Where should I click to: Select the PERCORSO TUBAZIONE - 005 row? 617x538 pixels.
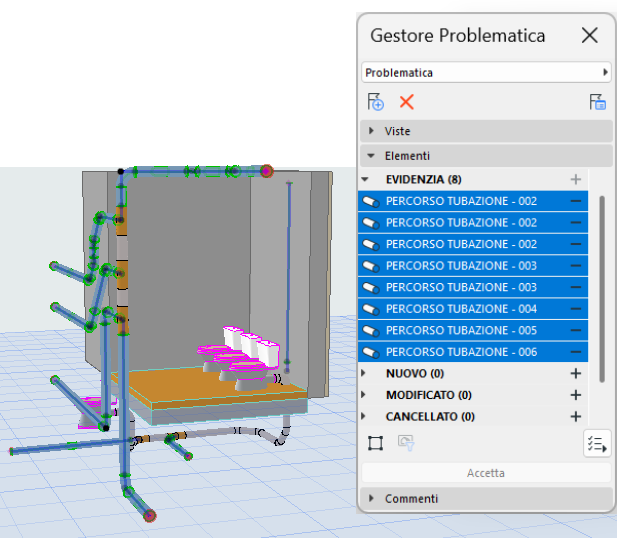click(473, 330)
